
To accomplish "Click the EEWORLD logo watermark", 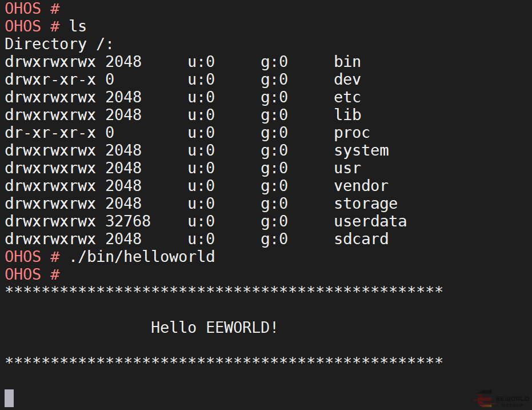I will (x=502, y=399).
